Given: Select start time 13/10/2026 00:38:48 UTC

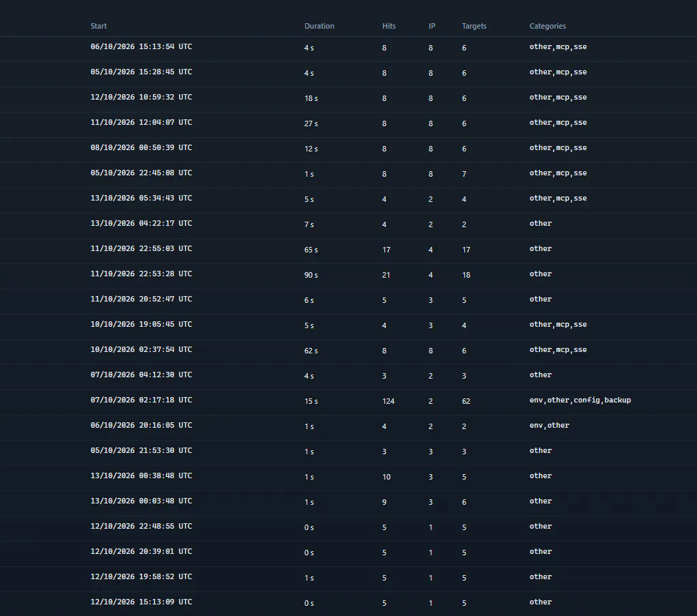Looking at the screenshot, I should 141,475.
